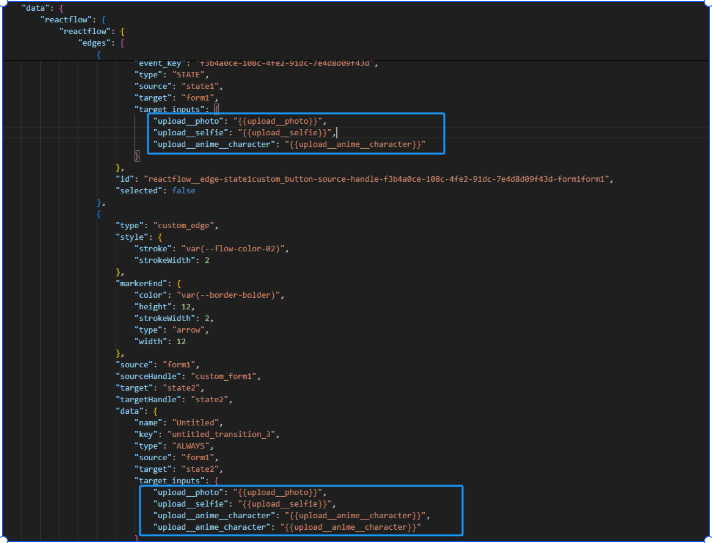Click the "width": 12 line

tap(160, 341)
